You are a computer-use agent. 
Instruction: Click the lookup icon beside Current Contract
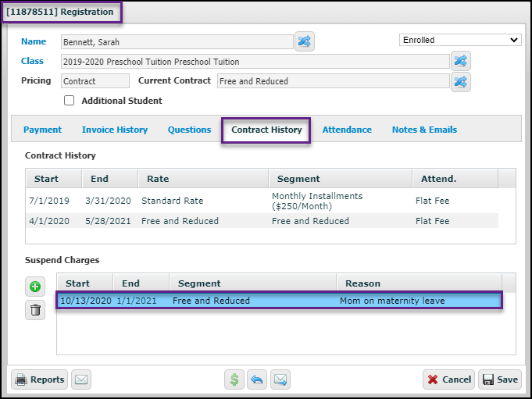tap(461, 81)
